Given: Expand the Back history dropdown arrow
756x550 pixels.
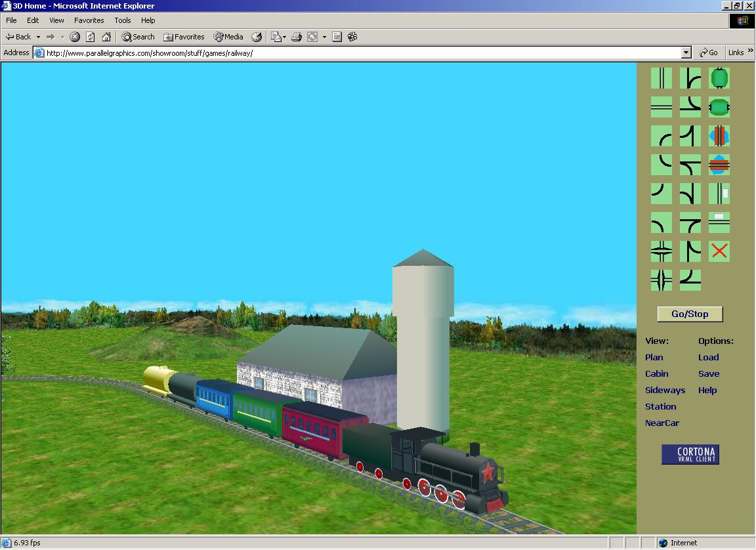Looking at the screenshot, I should coord(38,37).
